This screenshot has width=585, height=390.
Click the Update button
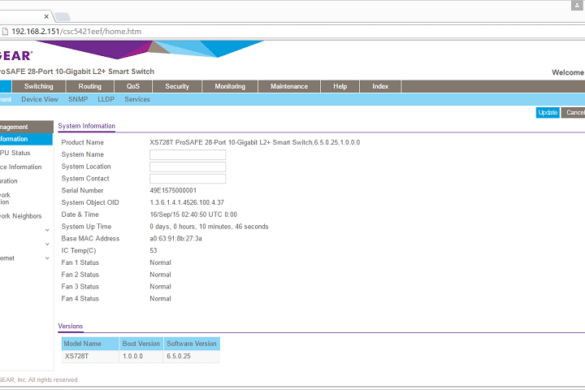pos(548,112)
